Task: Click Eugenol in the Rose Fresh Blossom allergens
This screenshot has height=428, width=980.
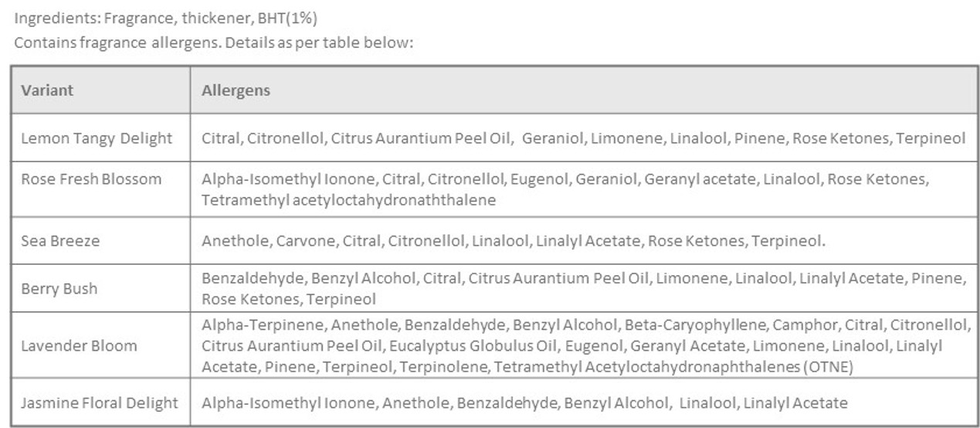Action: click(538, 179)
